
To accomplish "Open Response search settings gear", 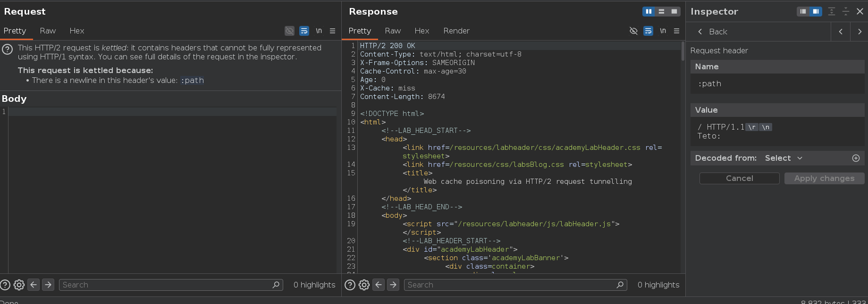I will coord(364,285).
